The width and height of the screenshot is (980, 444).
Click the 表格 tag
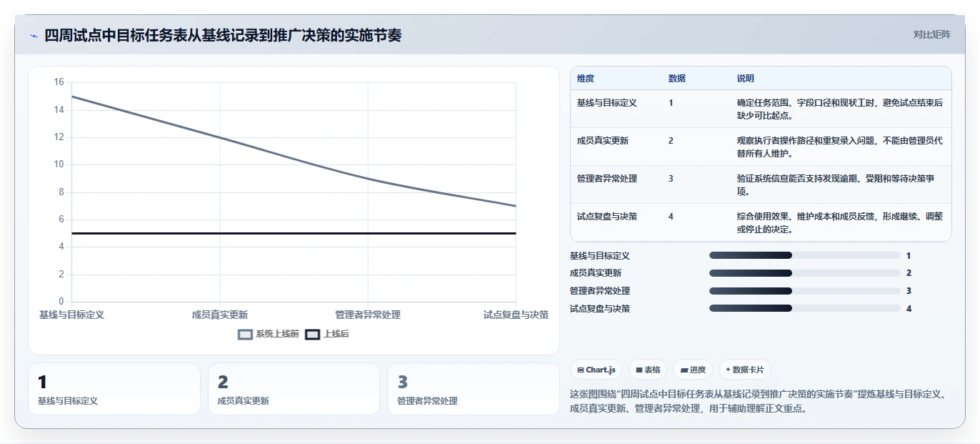pos(648,370)
